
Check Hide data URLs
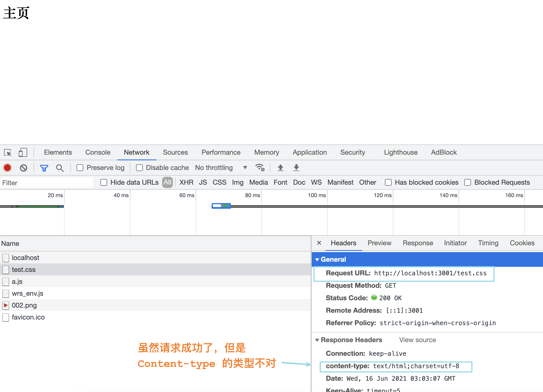104,182
